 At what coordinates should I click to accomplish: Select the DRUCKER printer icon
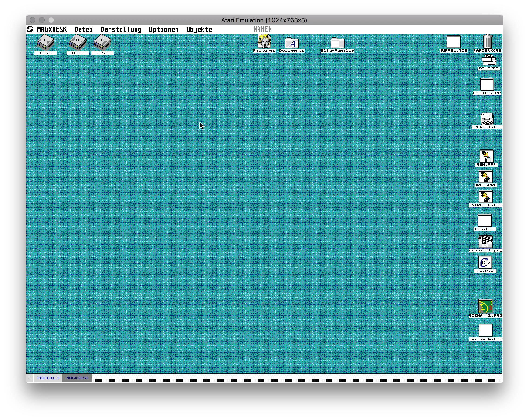coord(489,60)
